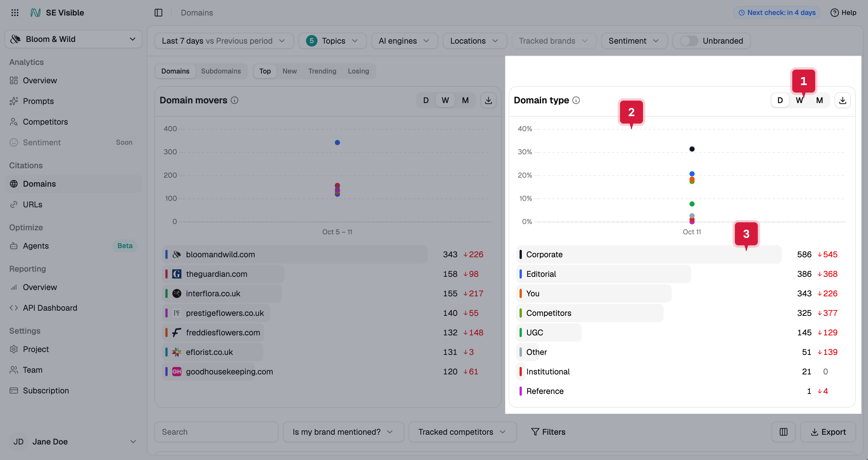
Task: Toggle the Unbranded switch
Action: [x=689, y=41]
